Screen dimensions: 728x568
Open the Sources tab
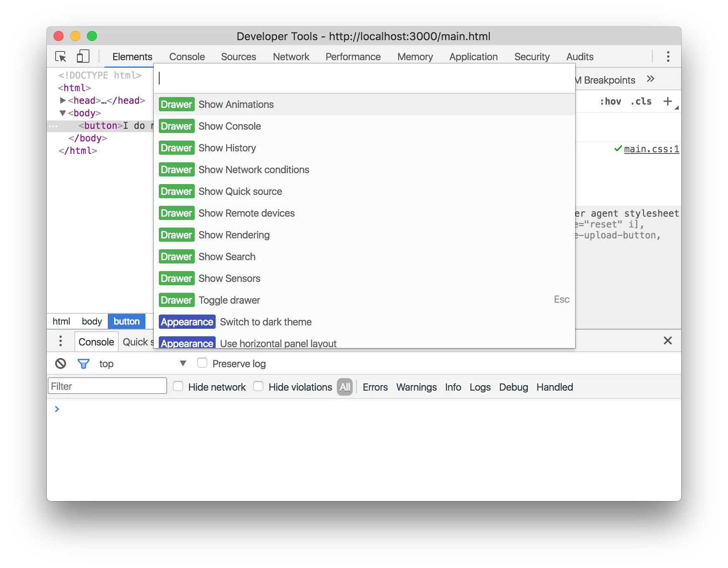tap(238, 56)
